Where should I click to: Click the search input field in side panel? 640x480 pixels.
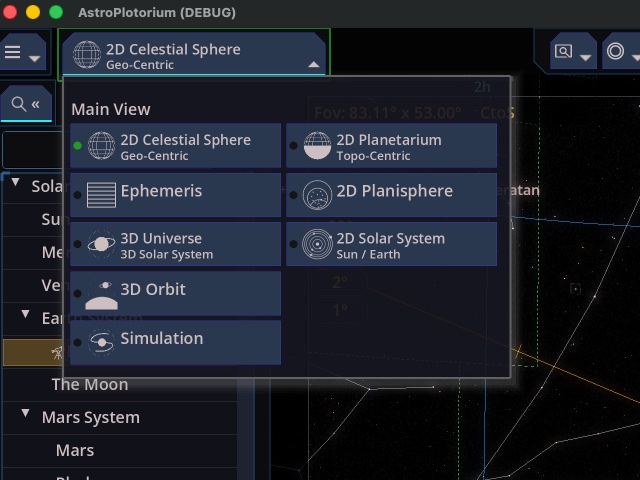(33, 150)
